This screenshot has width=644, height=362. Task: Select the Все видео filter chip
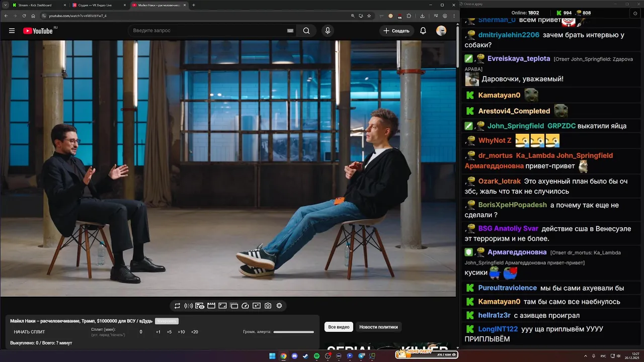(339, 327)
